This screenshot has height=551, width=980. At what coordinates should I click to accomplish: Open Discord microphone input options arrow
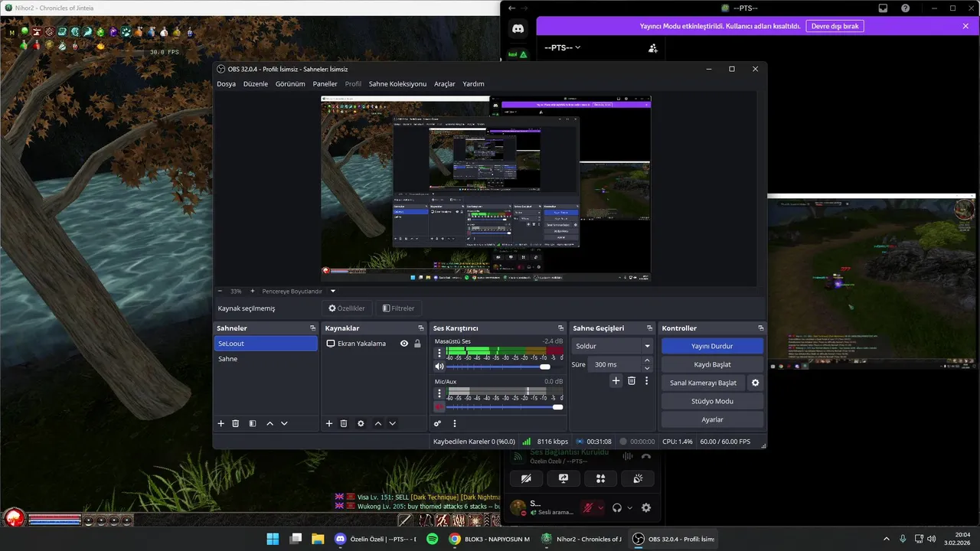tap(600, 507)
